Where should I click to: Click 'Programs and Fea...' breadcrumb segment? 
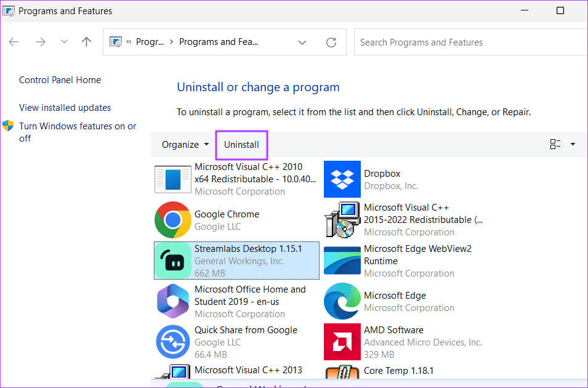[x=218, y=42]
